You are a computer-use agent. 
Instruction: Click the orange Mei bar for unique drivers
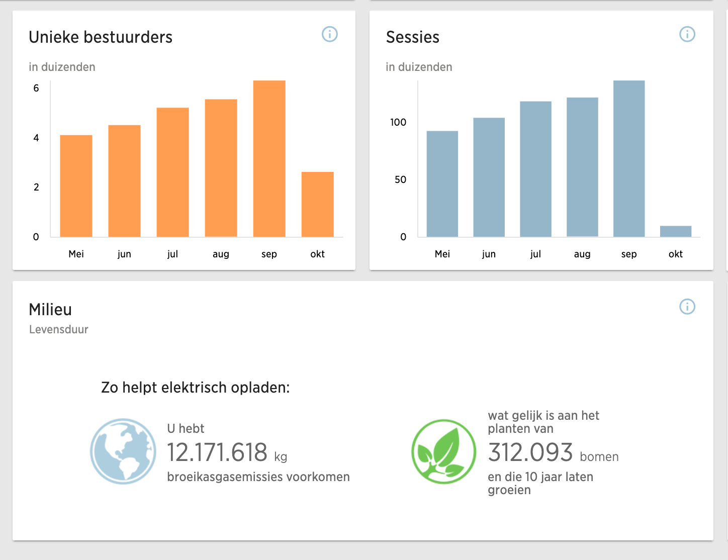(x=76, y=186)
